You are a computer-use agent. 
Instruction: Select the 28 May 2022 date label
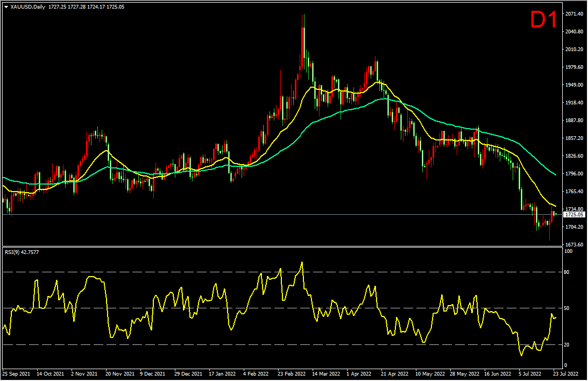pos(465,374)
